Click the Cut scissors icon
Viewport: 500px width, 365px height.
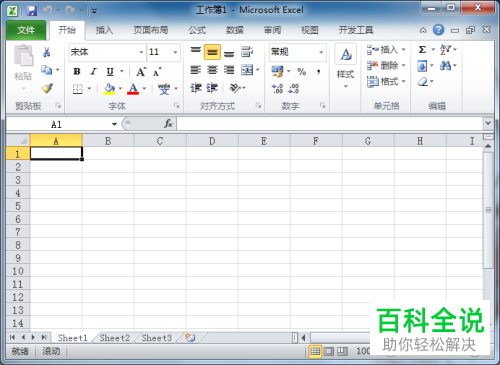click(47, 52)
